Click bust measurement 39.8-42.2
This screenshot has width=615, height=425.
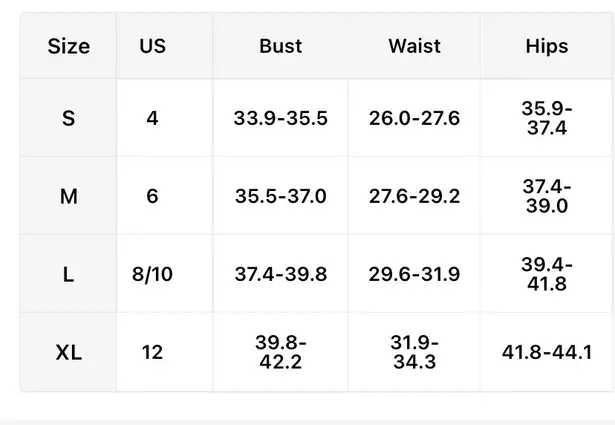[x=280, y=352]
